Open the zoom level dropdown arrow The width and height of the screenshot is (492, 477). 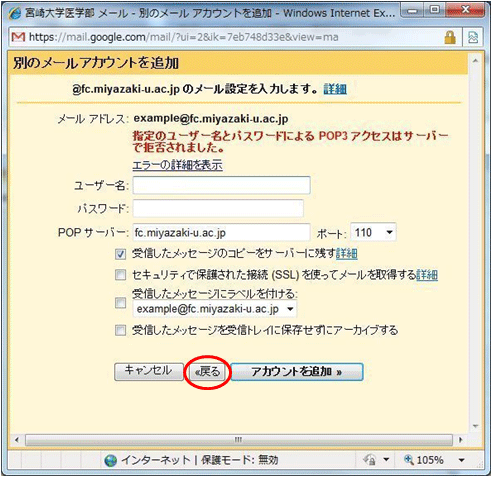click(461, 460)
